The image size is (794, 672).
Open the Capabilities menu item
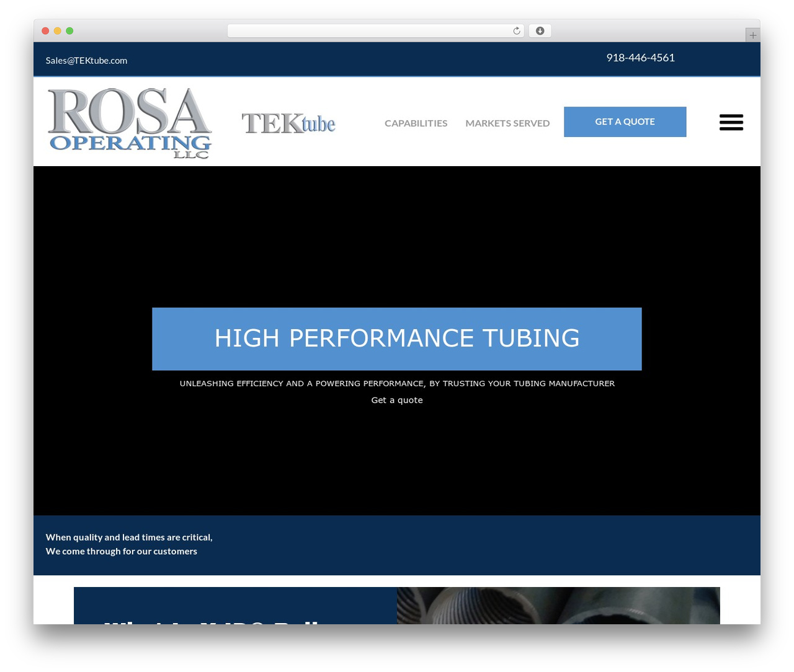point(416,123)
